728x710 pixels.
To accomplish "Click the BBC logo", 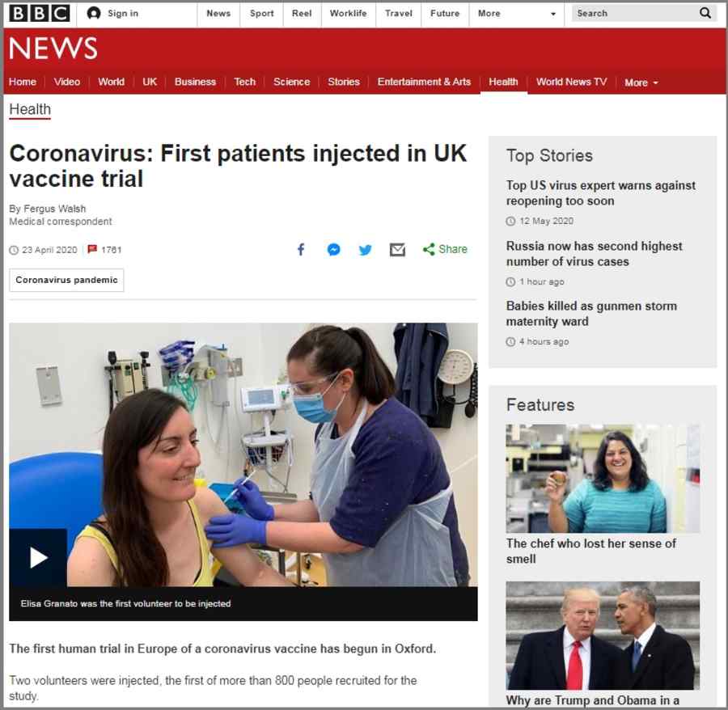I will (x=40, y=13).
